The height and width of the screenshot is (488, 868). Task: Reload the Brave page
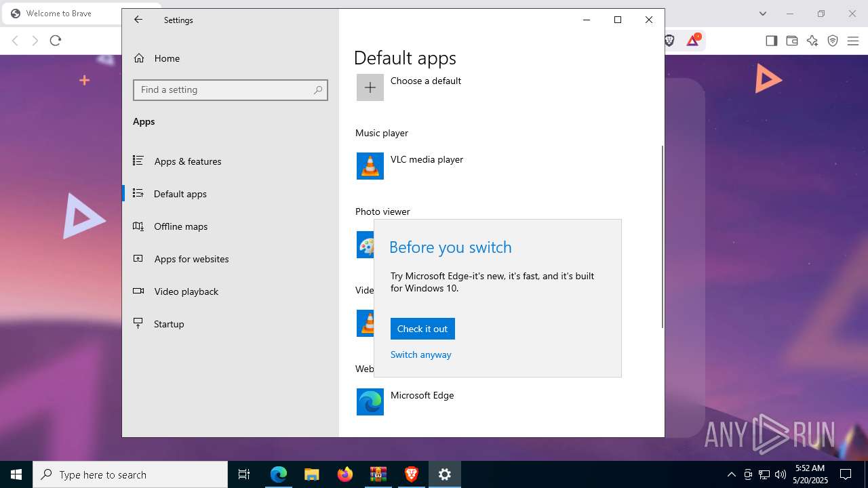(56, 41)
